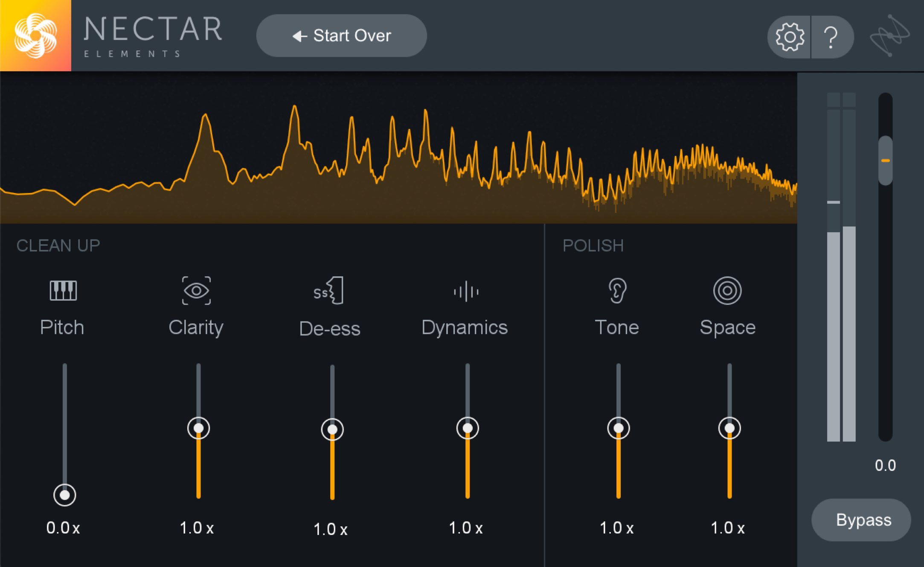Click the Pitch piano keys icon
Image resolution: width=924 pixels, height=567 pixels.
coord(63,291)
